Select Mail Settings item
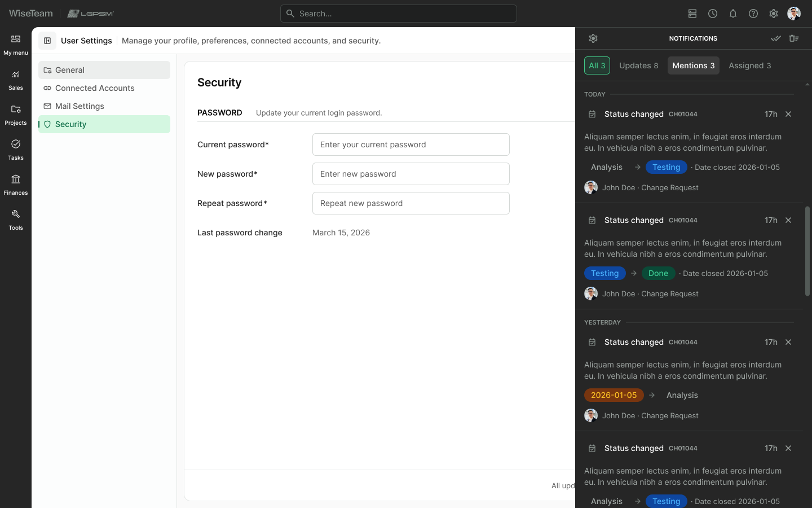This screenshot has width=812, height=508. click(x=104, y=106)
